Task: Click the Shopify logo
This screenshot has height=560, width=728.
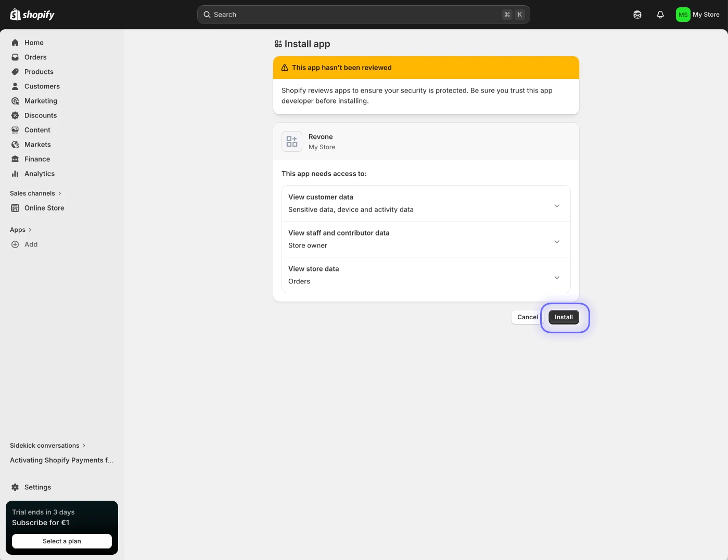Action: point(32,15)
